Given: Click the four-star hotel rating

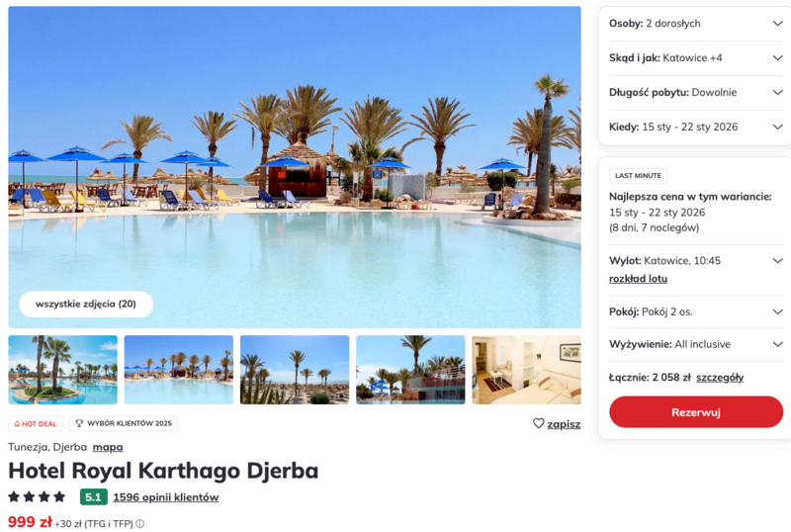Looking at the screenshot, I should pyautogui.click(x=37, y=497).
